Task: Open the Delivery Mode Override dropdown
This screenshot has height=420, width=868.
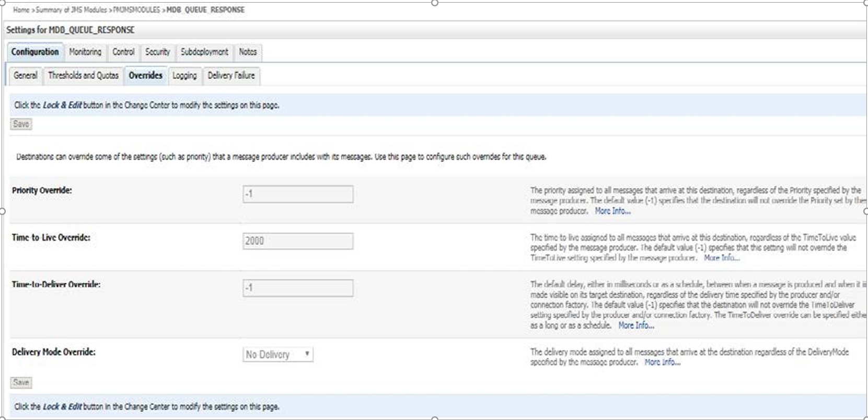Action: [278, 355]
